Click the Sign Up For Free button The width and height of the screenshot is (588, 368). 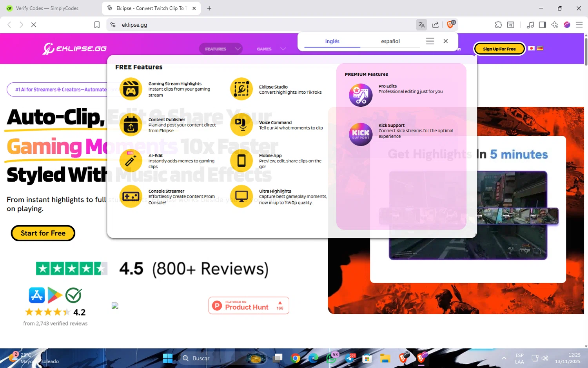(x=499, y=49)
